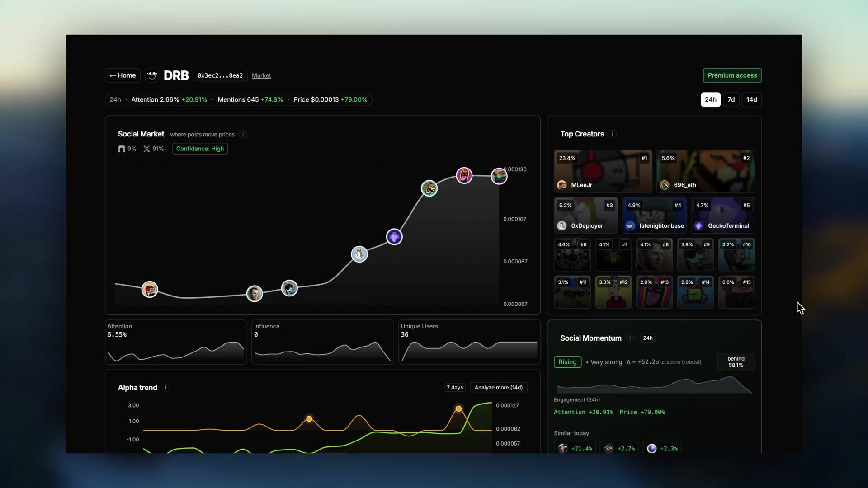Open the 7 days range selector
868x488 pixels.
(x=454, y=388)
